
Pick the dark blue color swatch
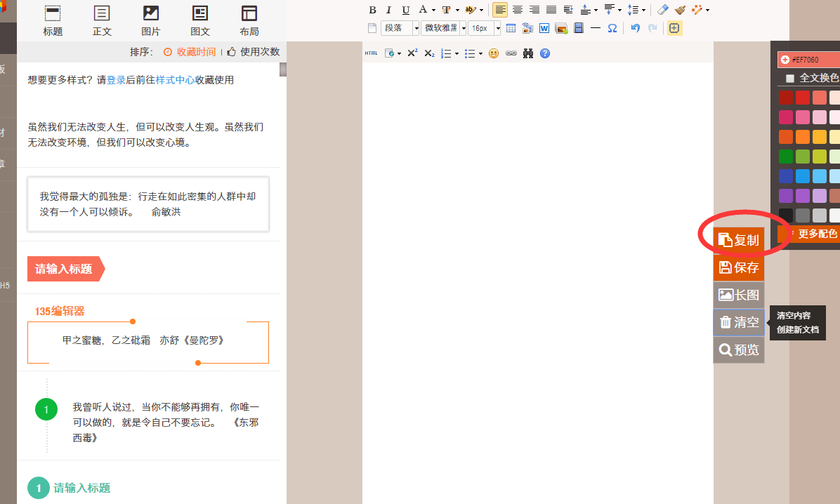tap(785, 175)
